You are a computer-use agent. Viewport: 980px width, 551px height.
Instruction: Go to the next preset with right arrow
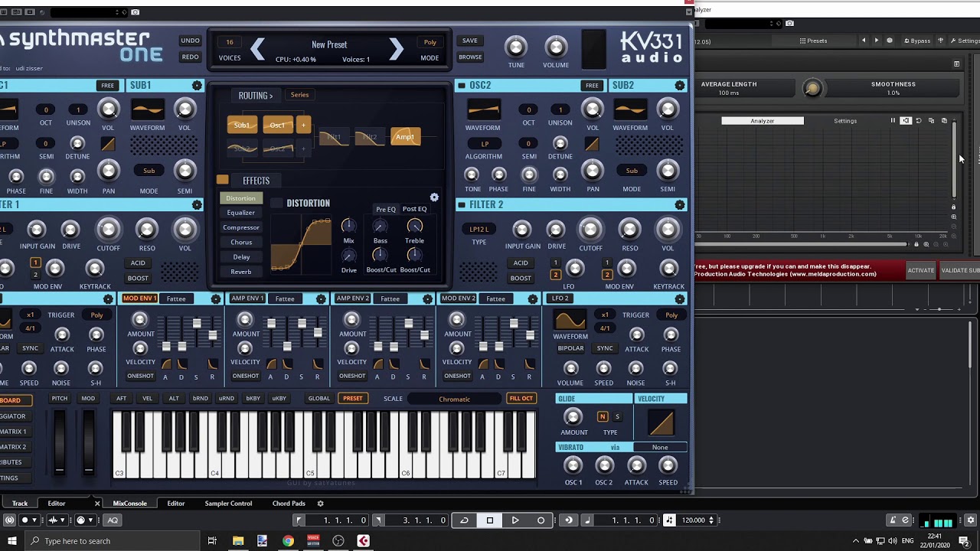point(396,50)
